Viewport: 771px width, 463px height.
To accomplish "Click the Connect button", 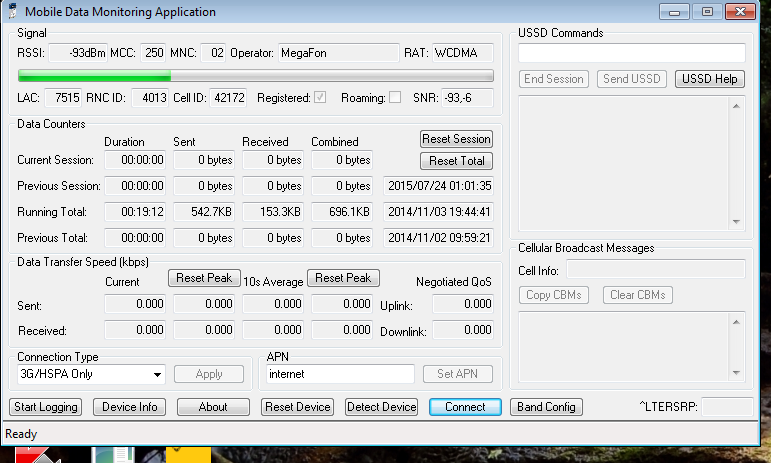I will tap(465, 407).
